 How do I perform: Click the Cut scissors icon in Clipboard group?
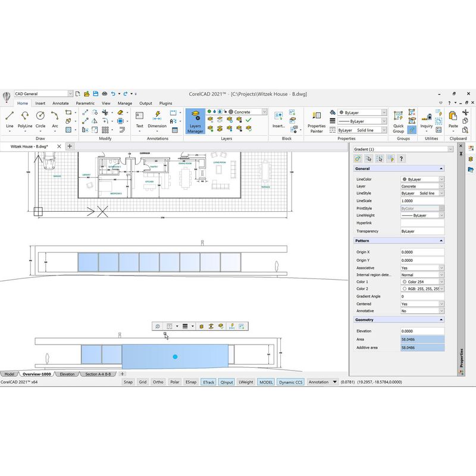pos(465,112)
